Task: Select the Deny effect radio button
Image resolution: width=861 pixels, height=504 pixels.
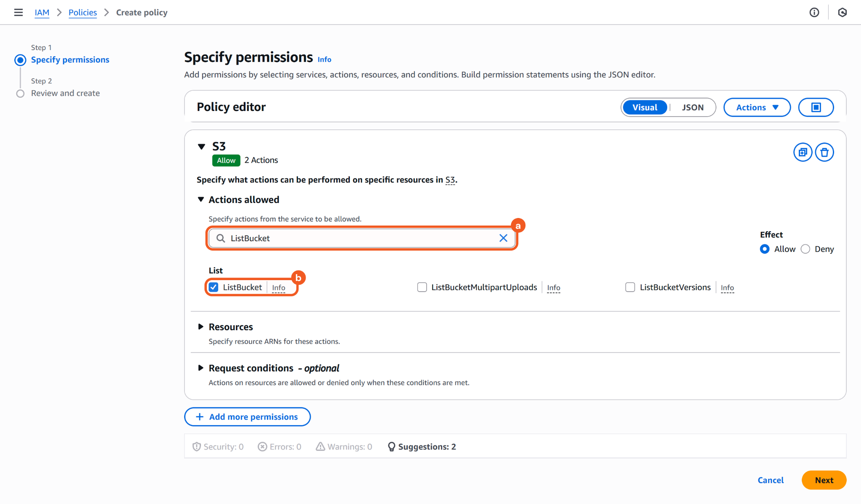Action: click(x=806, y=249)
